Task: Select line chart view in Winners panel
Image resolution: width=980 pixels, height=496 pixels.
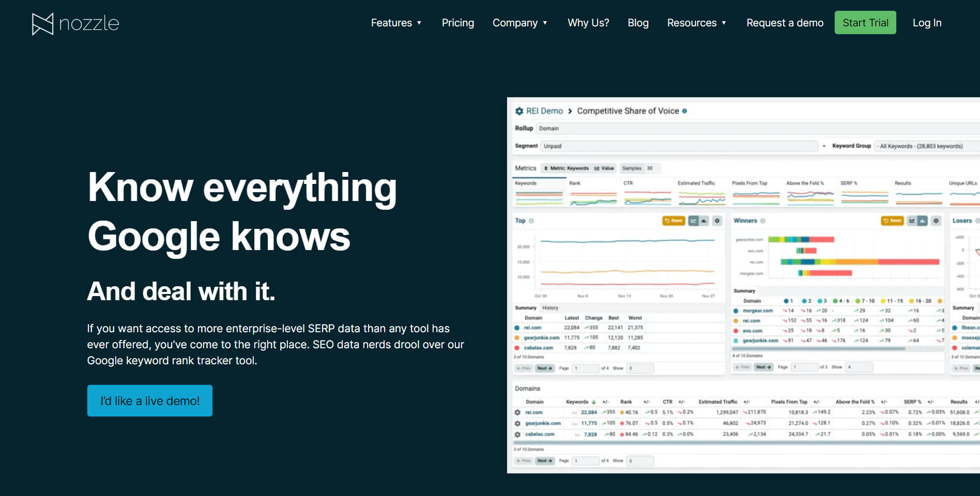Action: tap(912, 221)
